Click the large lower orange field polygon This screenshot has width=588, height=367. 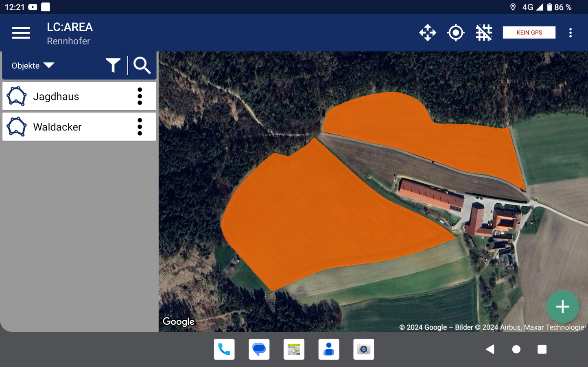tap(317, 215)
